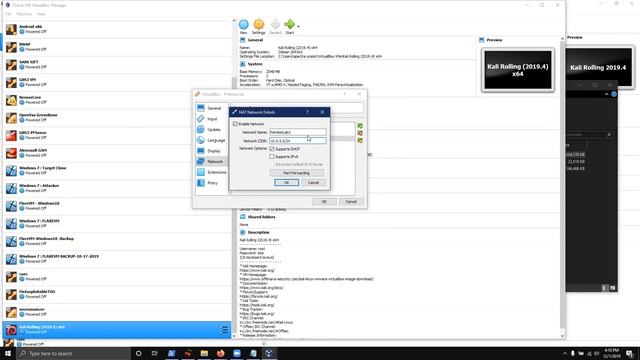This screenshot has height=360, width=640.
Task: Click the Shared folders section header
Action: pyautogui.click(x=261, y=217)
